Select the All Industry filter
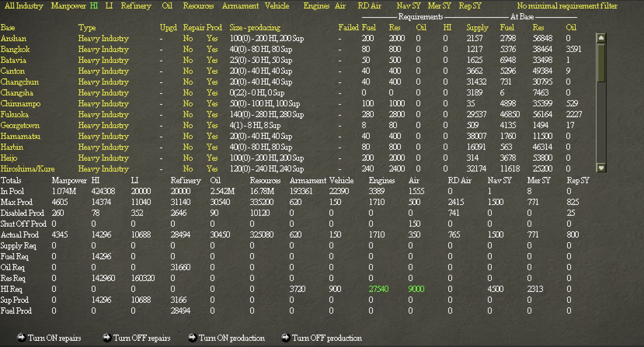 click(x=24, y=6)
